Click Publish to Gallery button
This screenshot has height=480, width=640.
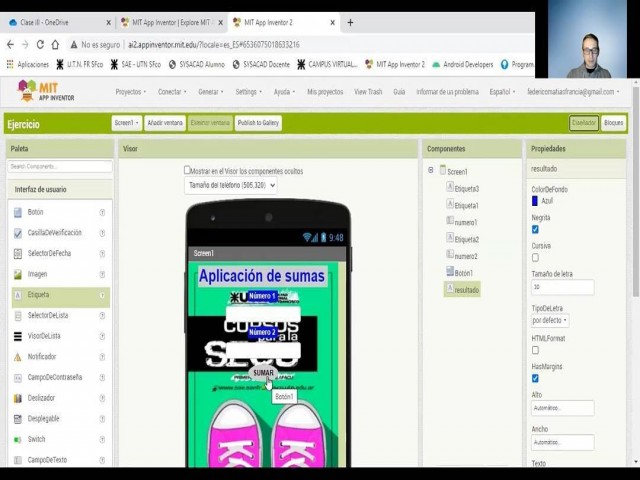[x=258, y=123]
